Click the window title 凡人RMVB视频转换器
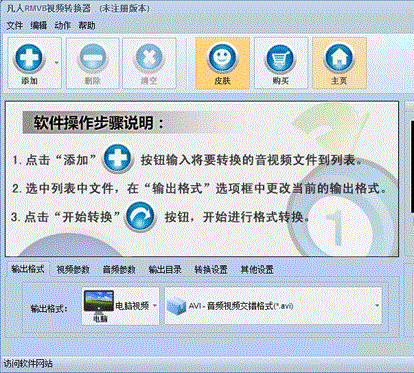This screenshot has height=373, width=414. (49, 8)
